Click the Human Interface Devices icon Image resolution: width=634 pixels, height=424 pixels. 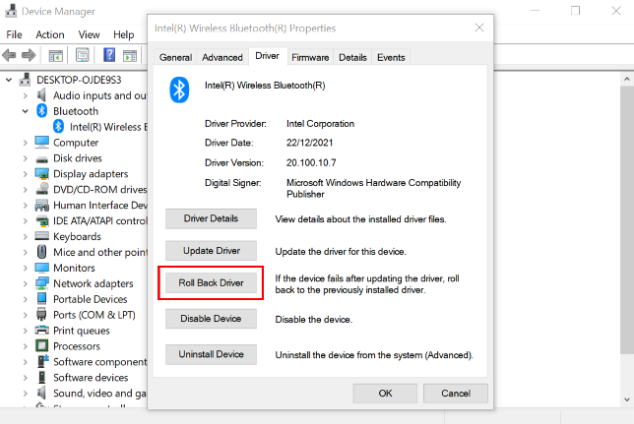click(42, 205)
